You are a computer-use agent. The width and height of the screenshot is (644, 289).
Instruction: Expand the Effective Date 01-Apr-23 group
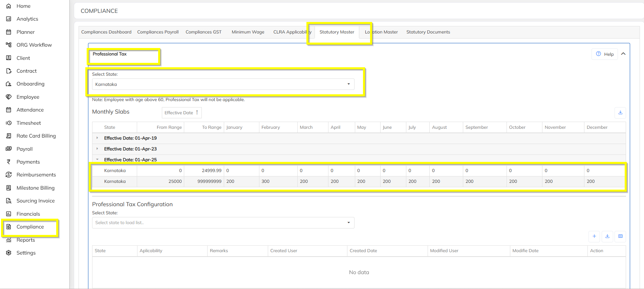(x=97, y=149)
